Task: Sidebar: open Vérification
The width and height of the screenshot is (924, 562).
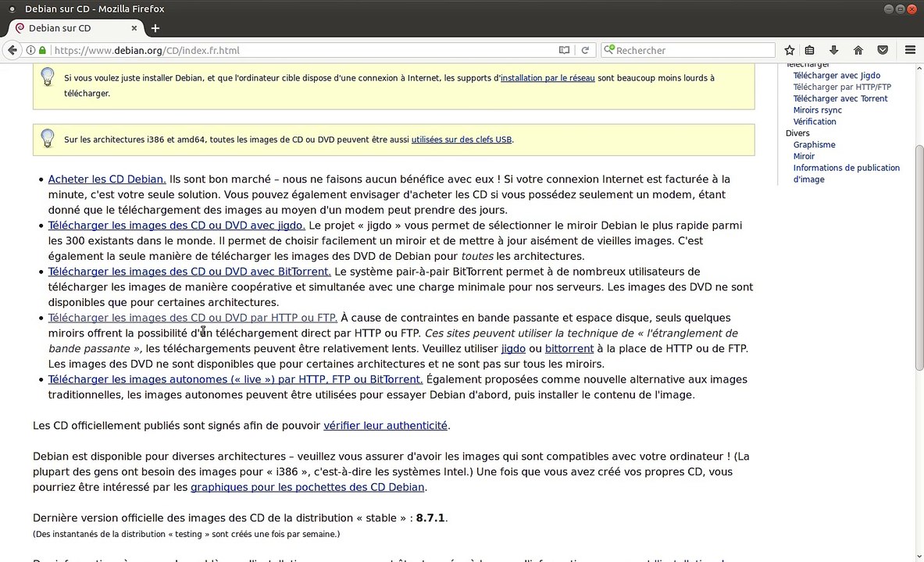Action: [x=815, y=121]
